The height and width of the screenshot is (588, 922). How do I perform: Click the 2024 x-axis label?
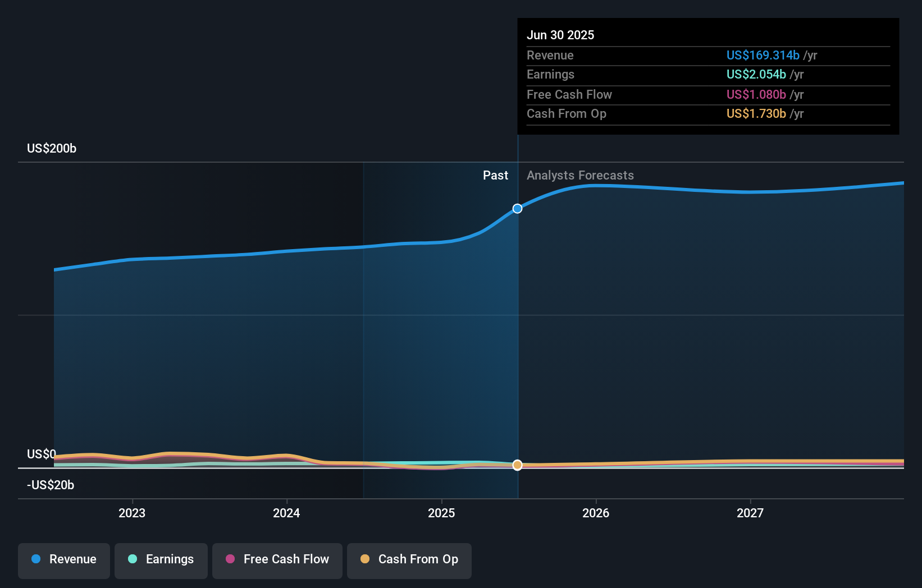coord(286,513)
